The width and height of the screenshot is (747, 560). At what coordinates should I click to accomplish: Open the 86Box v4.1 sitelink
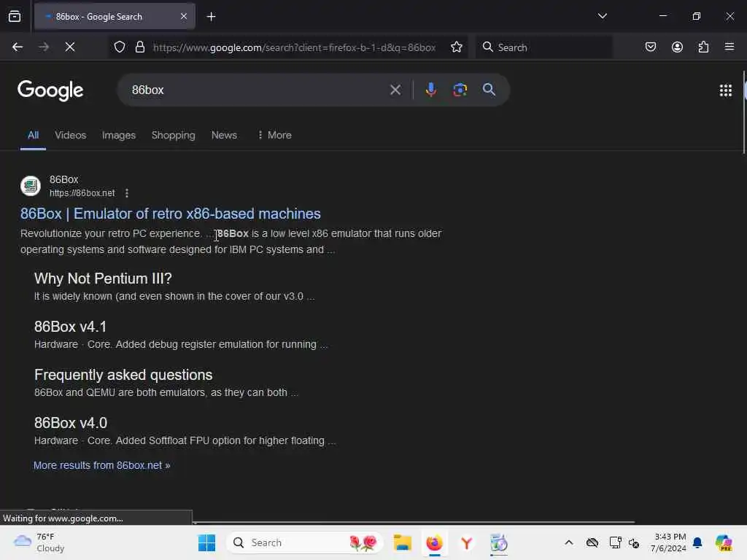click(70, 327)
